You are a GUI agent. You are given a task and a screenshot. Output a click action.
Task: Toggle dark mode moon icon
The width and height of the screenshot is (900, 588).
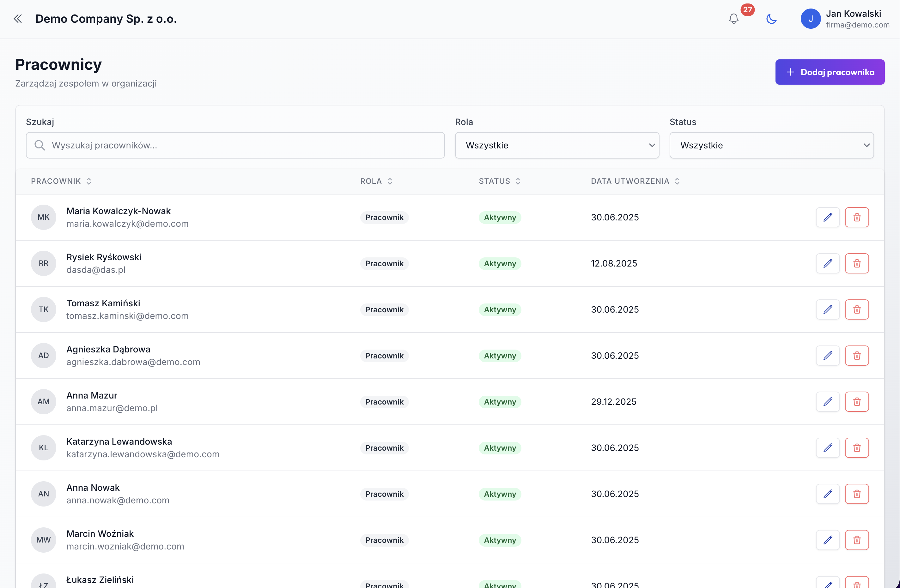pyautogui.click(x=771, y=19)
